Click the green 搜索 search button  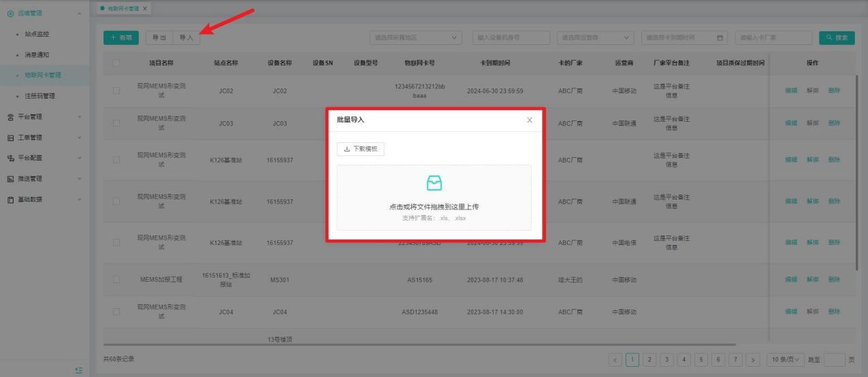(x=837, y=38)
